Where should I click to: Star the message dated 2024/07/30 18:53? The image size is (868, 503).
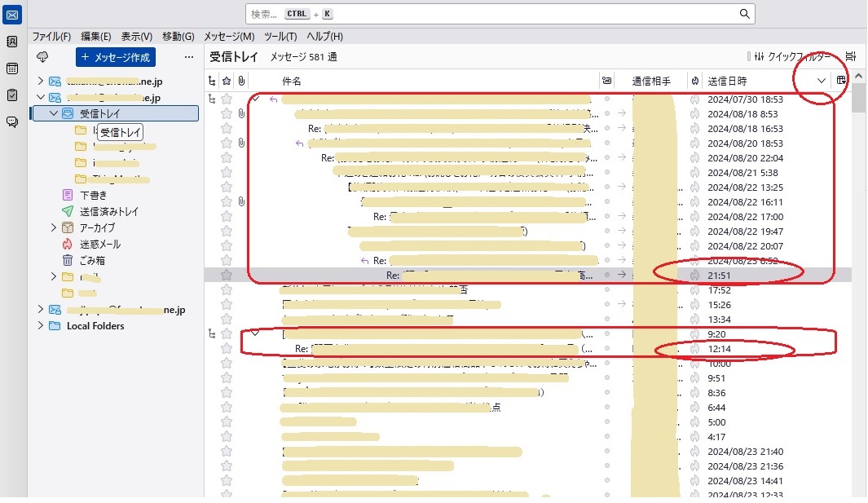[x=227, y=99]
